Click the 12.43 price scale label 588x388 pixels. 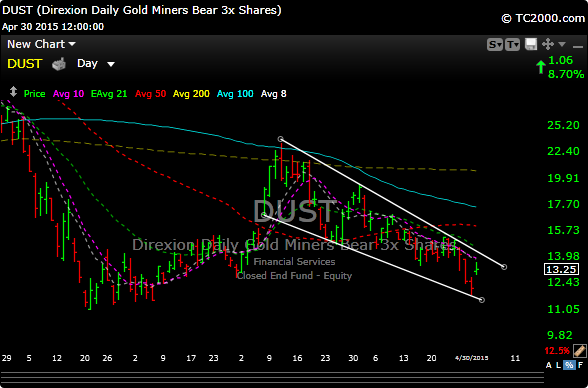(563, 282)
